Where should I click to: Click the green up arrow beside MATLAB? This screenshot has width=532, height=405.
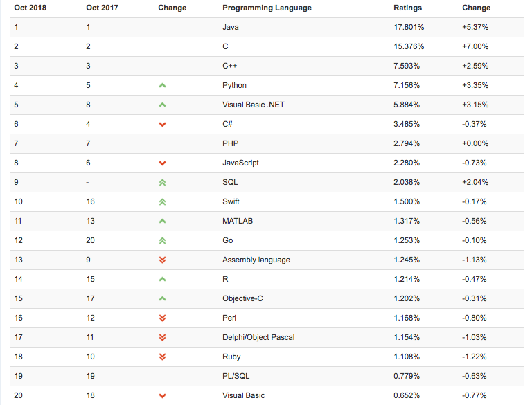(x=163, y=221)
